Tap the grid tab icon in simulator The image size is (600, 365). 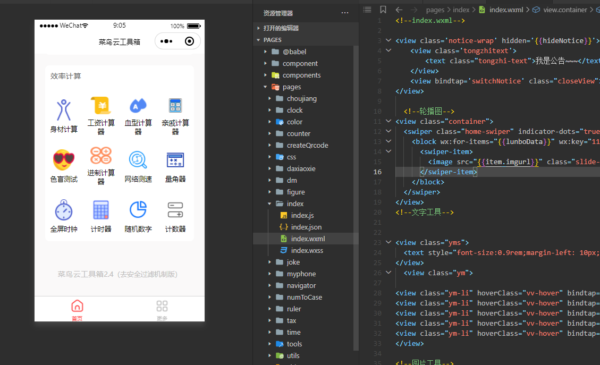(162, 306)
